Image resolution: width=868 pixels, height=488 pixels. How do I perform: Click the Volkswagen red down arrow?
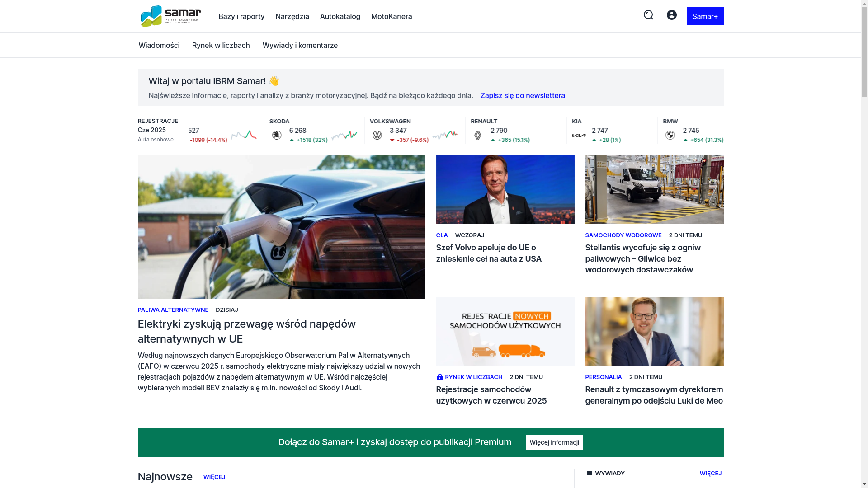click(x=392, y=140)
